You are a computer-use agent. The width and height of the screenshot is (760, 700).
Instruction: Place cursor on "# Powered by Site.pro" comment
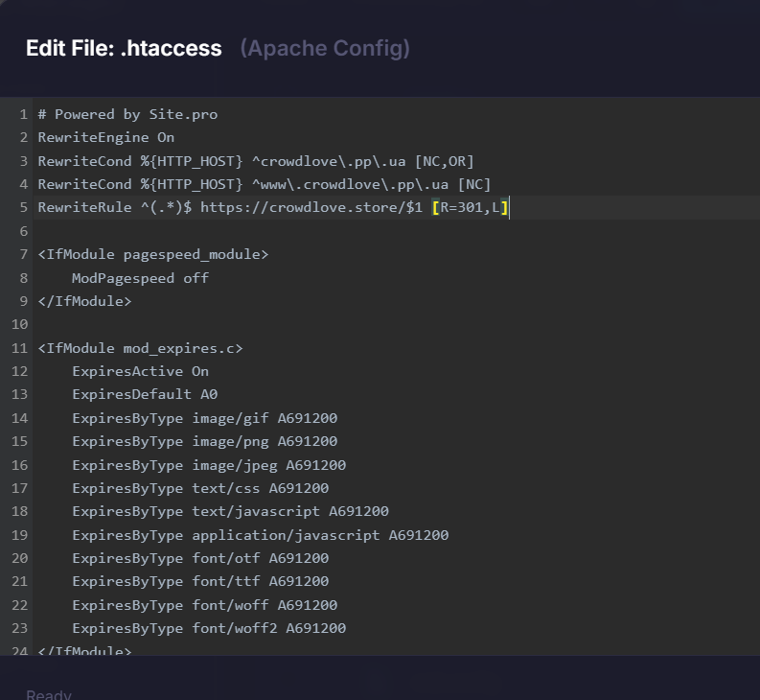click(127, 114)
